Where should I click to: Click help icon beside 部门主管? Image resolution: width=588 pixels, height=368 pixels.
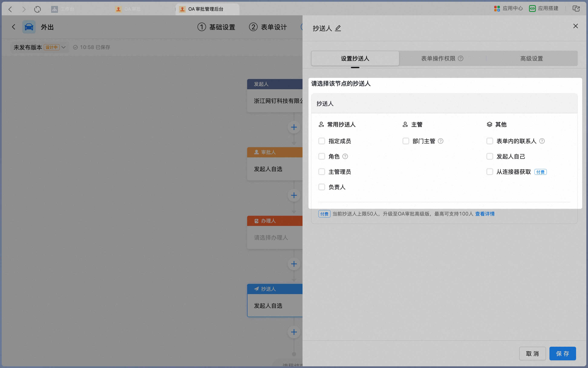pos(440,141)
